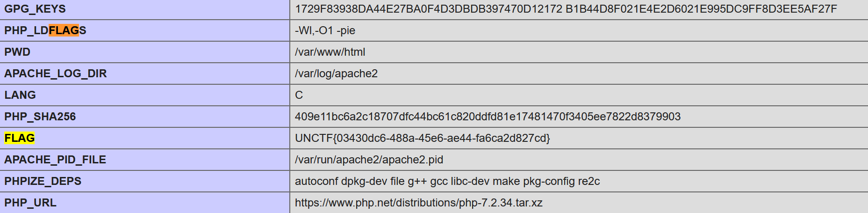The image size is (868, 213).
Task: Click the APACHE_PID_FILE variable name
Action: [x=55, y=160]
